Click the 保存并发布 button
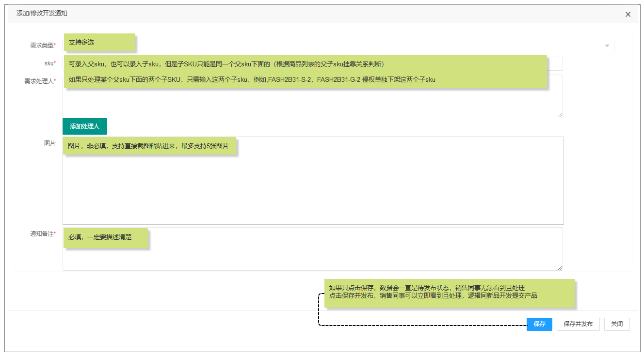 578,324
